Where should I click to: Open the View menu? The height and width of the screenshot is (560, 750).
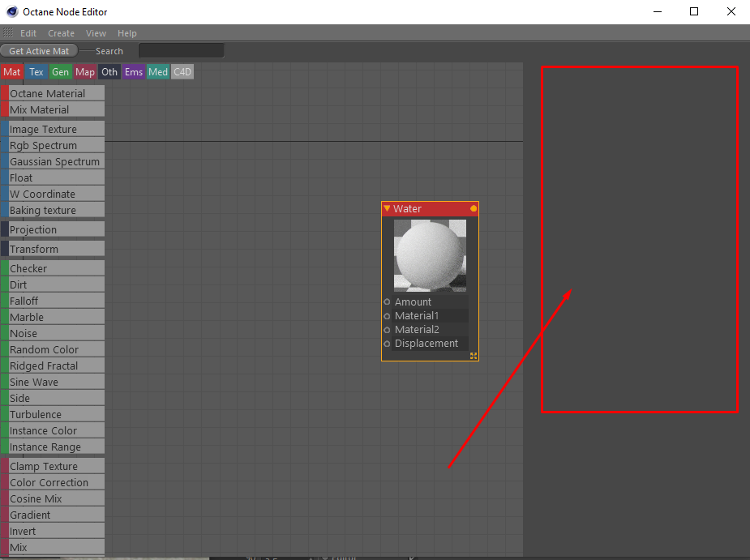[96, 33]
